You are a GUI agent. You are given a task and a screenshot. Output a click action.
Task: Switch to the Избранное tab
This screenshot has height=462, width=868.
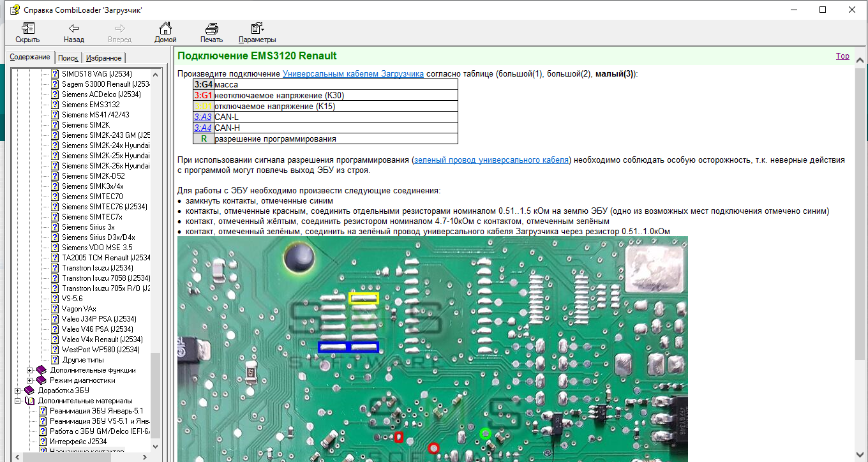pos(103,58)
